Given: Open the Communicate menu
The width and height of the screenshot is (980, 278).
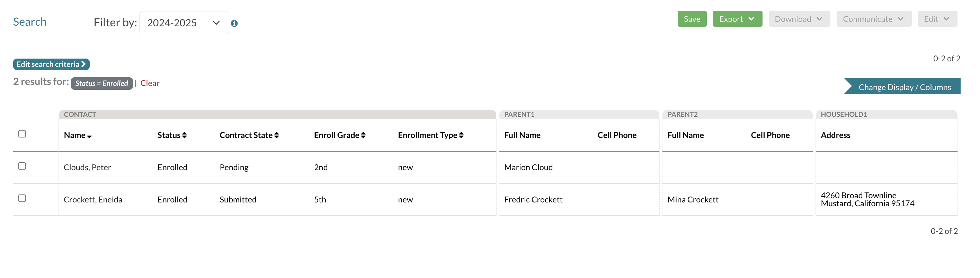Looking at the screenshot, I should coord(873,19).
